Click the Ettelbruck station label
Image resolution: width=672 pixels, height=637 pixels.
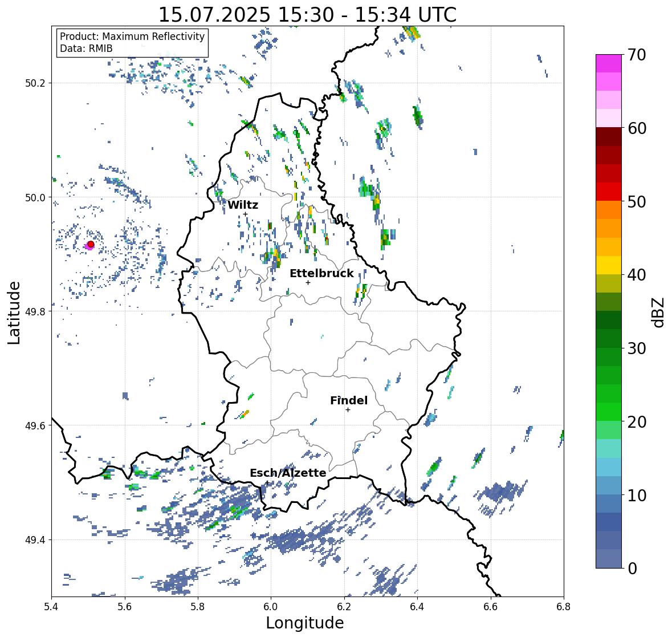(322, 273)
